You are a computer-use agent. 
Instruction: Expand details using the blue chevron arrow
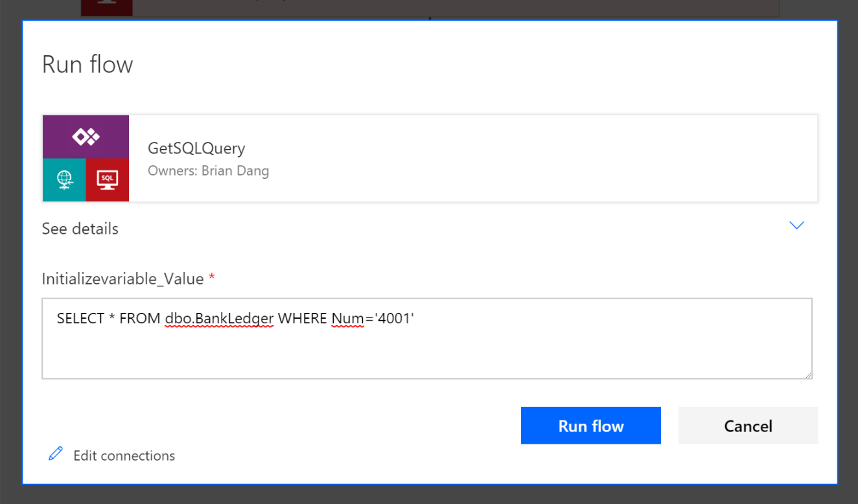coord(796,225)
